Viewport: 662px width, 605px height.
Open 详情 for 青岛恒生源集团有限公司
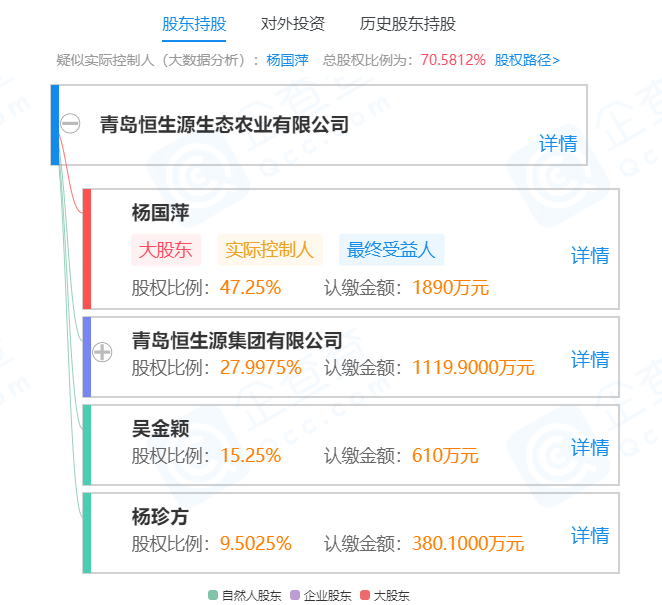[x=590, y=359]
